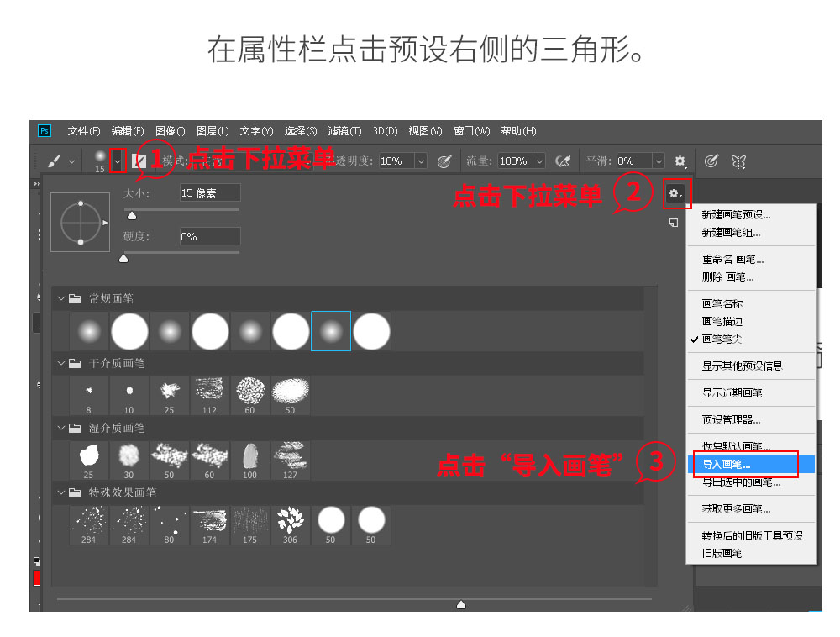The image size is (840, 637).
Task: Toggle pressure for opacity icon
Action: (x=444, y=161)
